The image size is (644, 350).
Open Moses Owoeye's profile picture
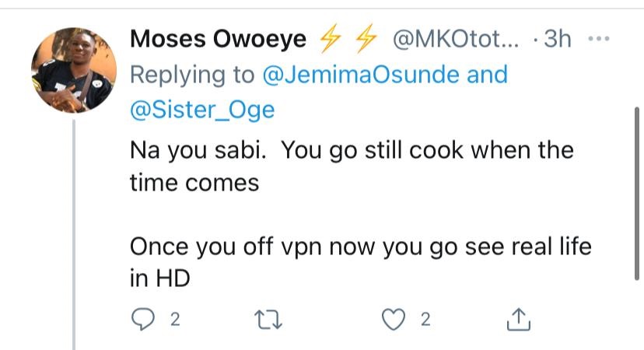tap(74, 70)
